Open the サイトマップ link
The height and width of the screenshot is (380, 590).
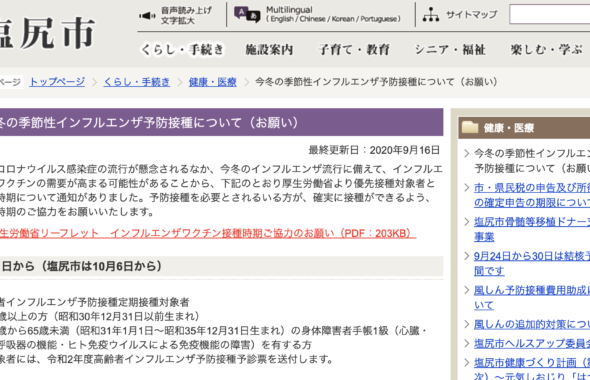(471, 15)
